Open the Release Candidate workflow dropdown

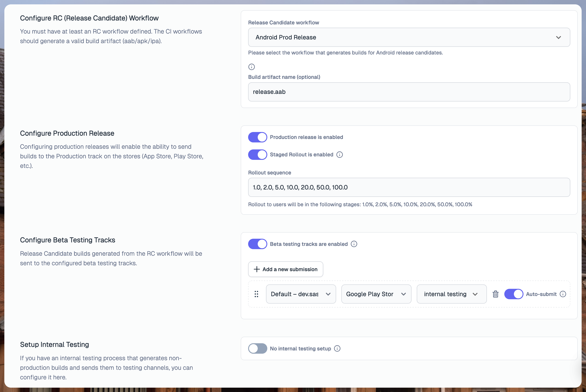click(x=409, y=37)
